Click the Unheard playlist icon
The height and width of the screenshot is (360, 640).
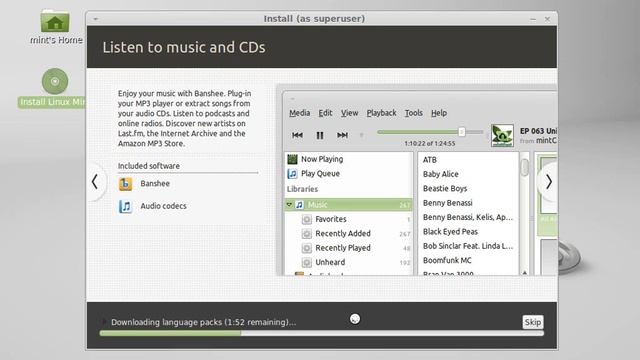(307, 262)
